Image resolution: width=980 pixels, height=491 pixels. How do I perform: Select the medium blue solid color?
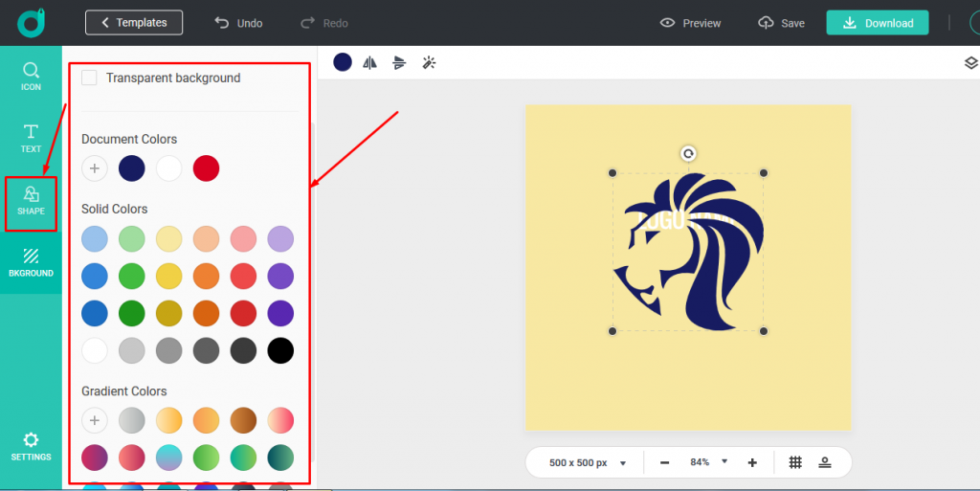(x=95, y=276)
